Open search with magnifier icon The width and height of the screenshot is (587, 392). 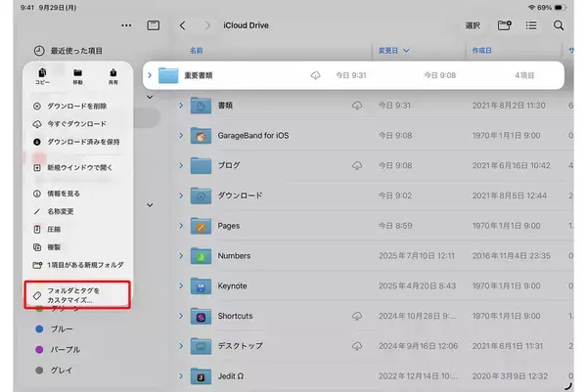559,25
